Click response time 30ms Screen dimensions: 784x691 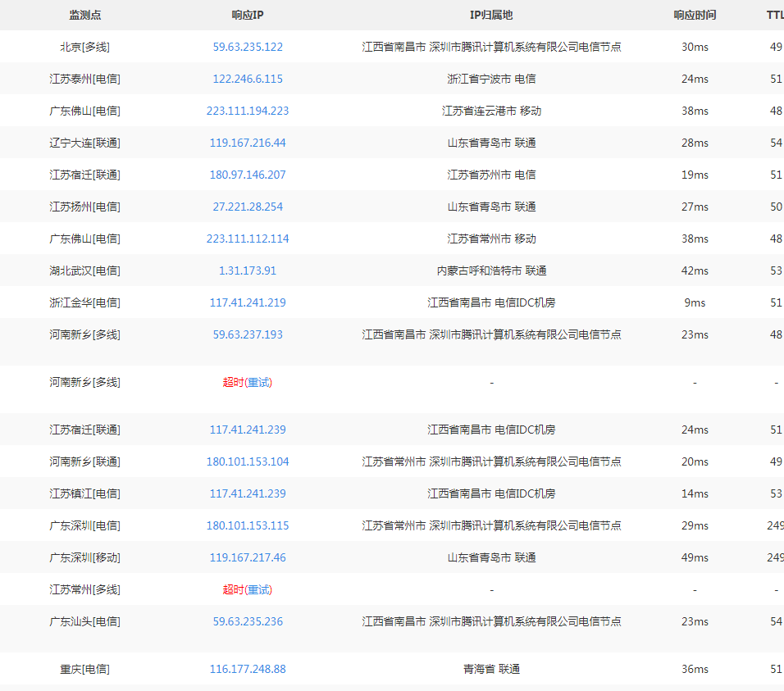tap(695, 47)
